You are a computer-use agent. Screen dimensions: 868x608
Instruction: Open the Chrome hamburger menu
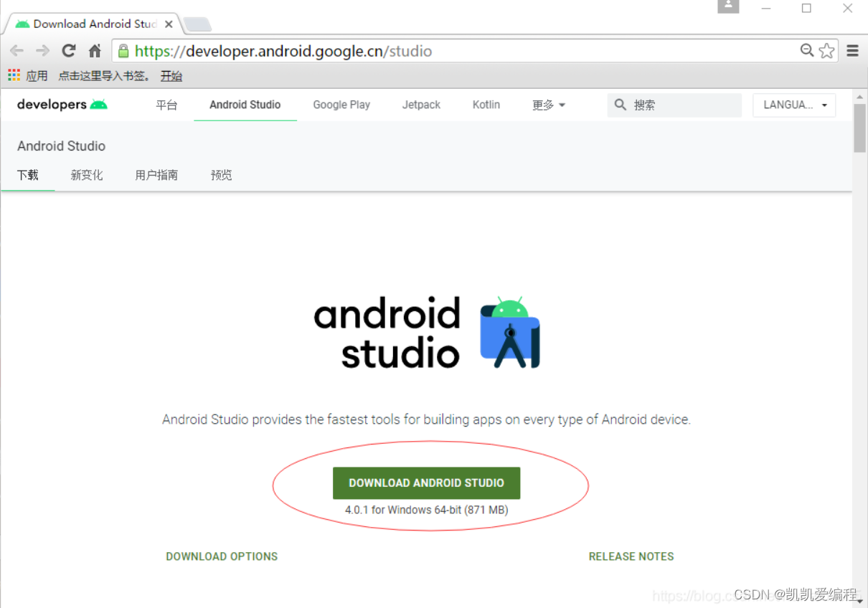tap(852, 51)
